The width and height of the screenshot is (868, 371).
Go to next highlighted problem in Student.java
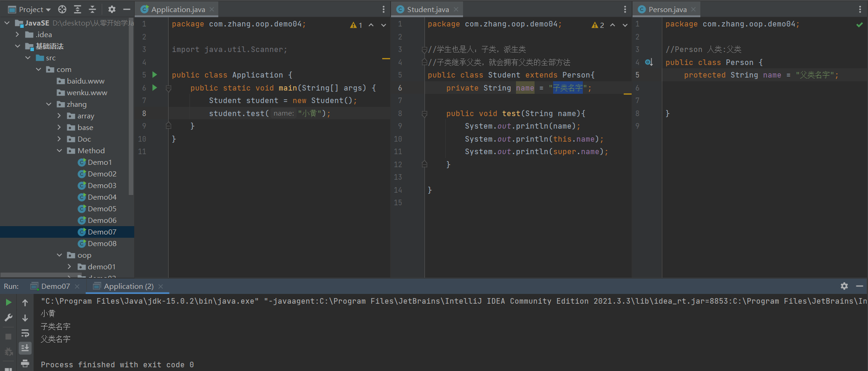point(625,25)
